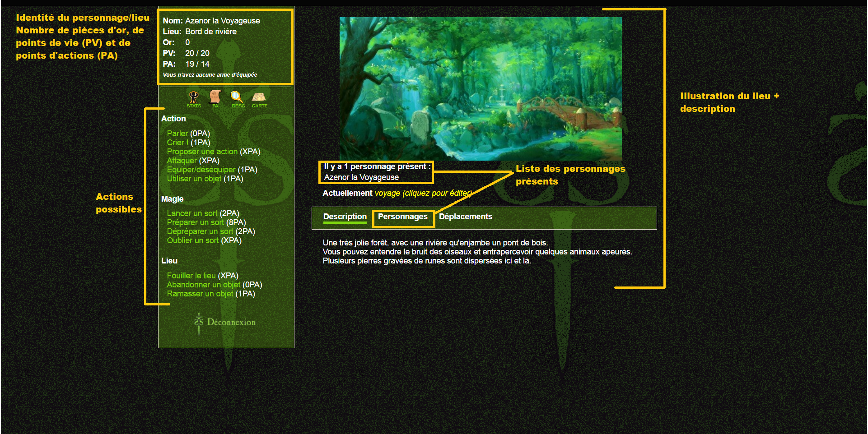The image size is (868, 434).
Task: Open Equiper/déséquiper action
Action: (x=201, y=170)
